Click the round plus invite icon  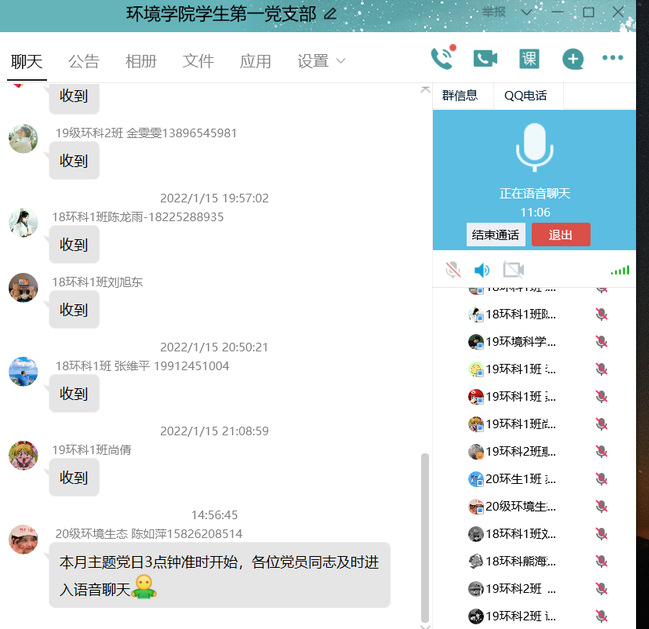pos(572,59)
